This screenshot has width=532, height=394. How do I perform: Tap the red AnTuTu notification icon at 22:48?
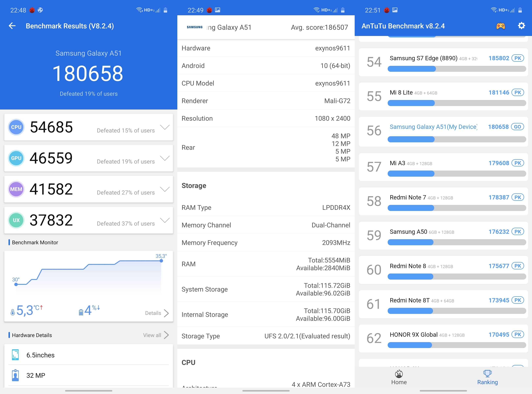pyautogui.click(x=32, y=10)
